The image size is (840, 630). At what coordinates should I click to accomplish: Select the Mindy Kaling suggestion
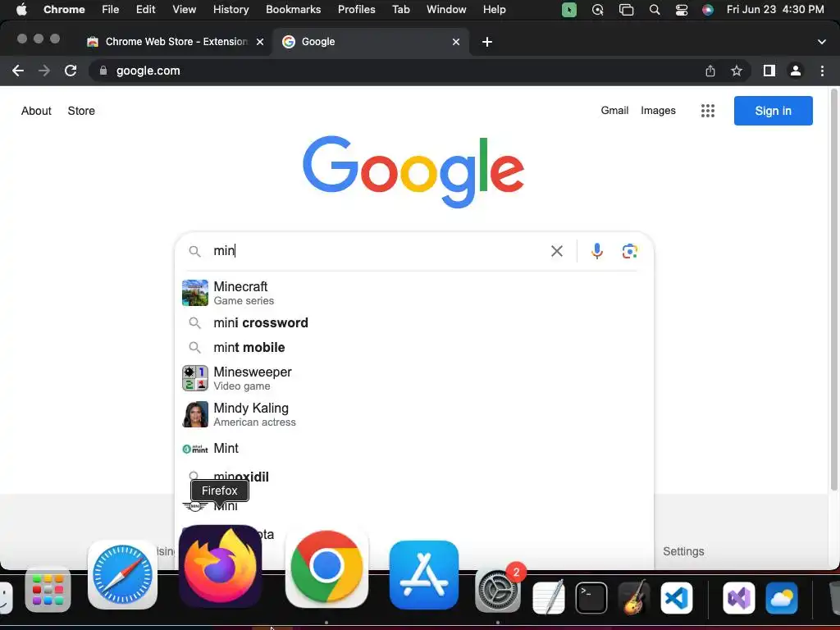pyautogui.click(x=413, y=414)
